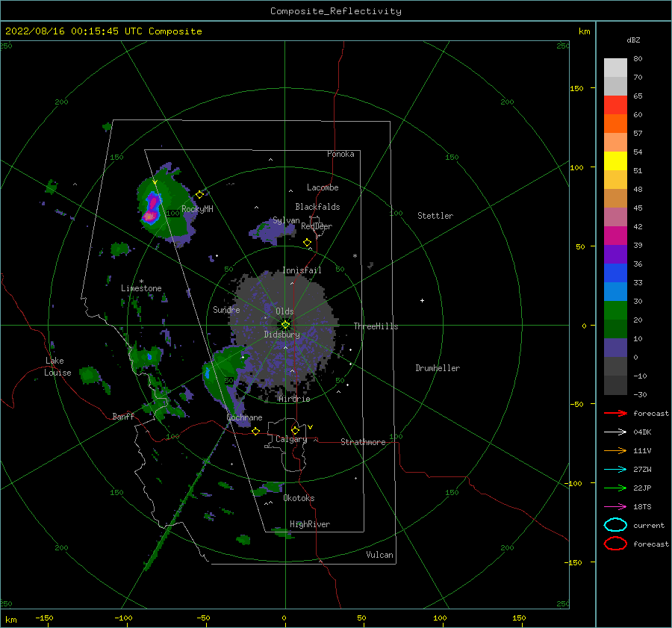Click the red forecast ellipse legend icon
The width and height of the screenshot is (672, 628).
[x=615, y=544]
